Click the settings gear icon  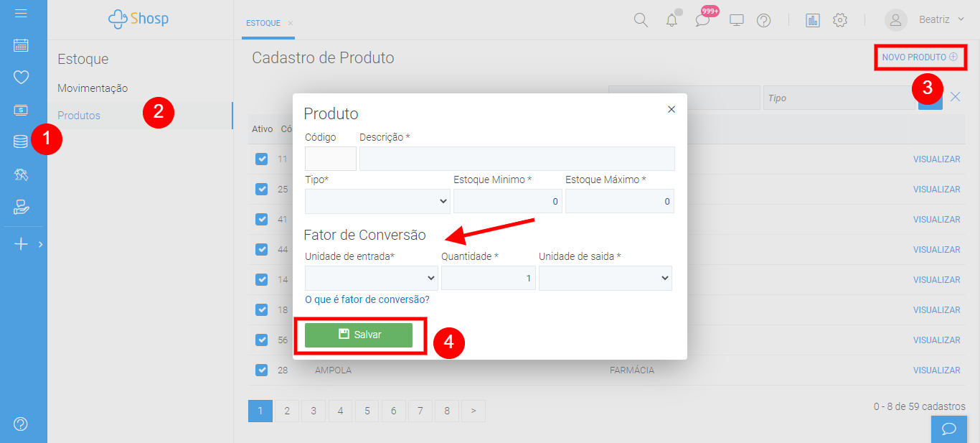tap(840, 20)
